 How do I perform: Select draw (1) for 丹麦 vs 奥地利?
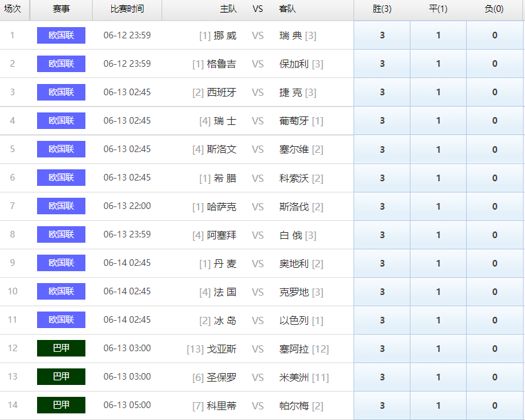pos(438,263)
